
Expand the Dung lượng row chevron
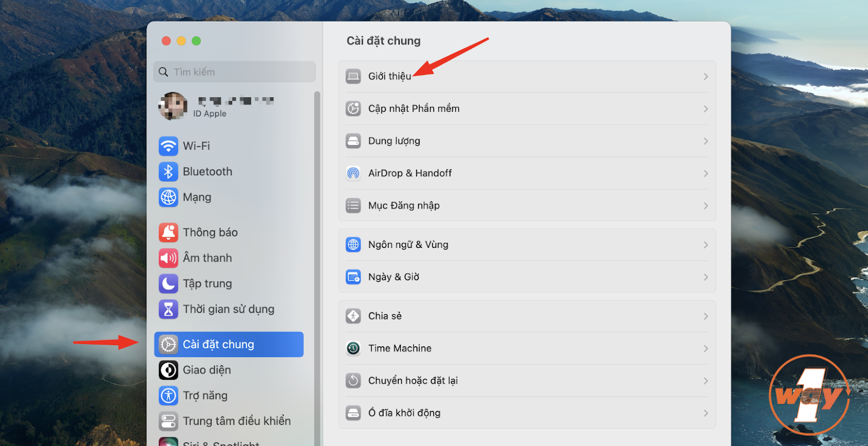click(x=706, y=141)
